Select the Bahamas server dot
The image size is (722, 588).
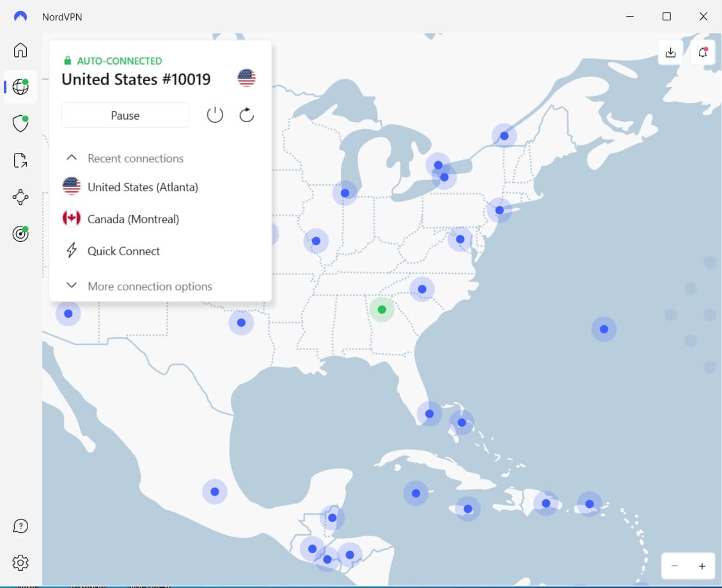point(462,422)
